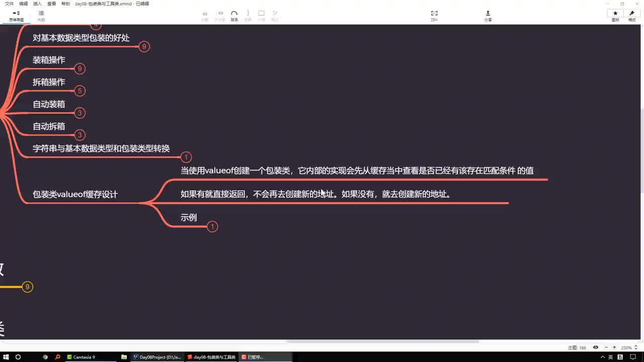Select the 自动装箱 topic
This screenshot has height=362, width=644.
pyautogui.click(x=49, y=104)
